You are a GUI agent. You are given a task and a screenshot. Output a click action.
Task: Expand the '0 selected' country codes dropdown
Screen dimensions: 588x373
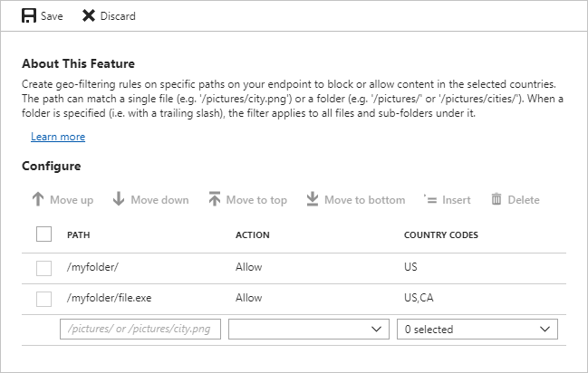478,330
